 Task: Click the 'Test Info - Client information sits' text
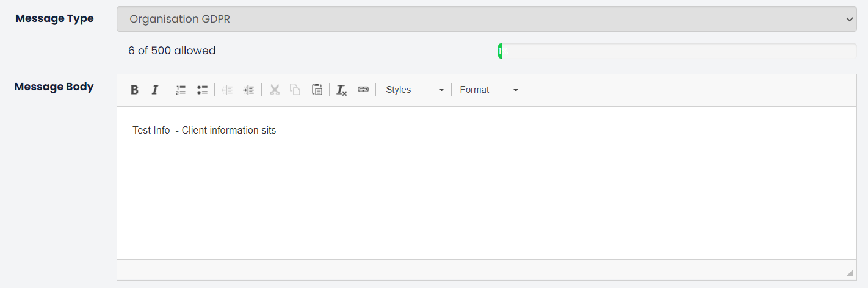[x=204, y=131]
